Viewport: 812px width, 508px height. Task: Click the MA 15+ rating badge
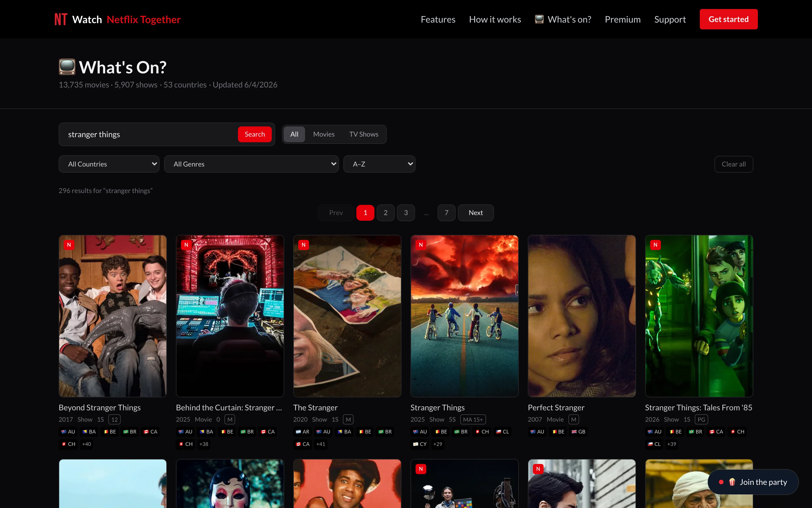[x=473, y=420]
